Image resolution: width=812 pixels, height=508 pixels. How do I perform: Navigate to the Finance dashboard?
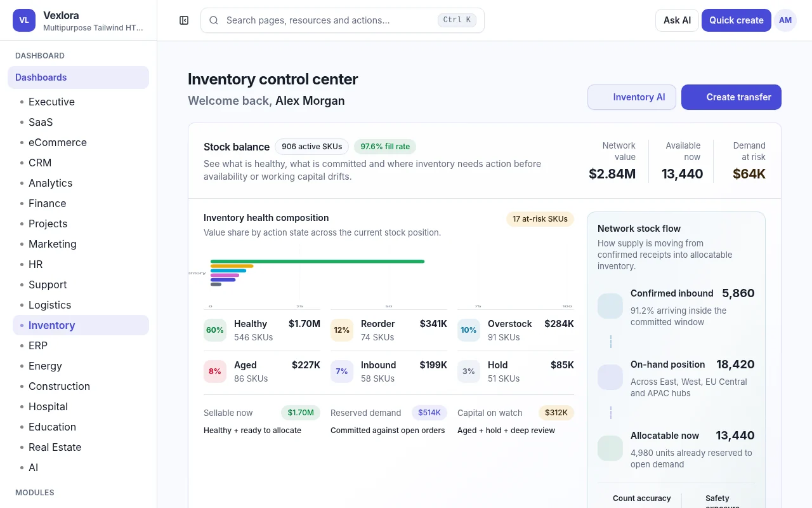click(81, 203)
